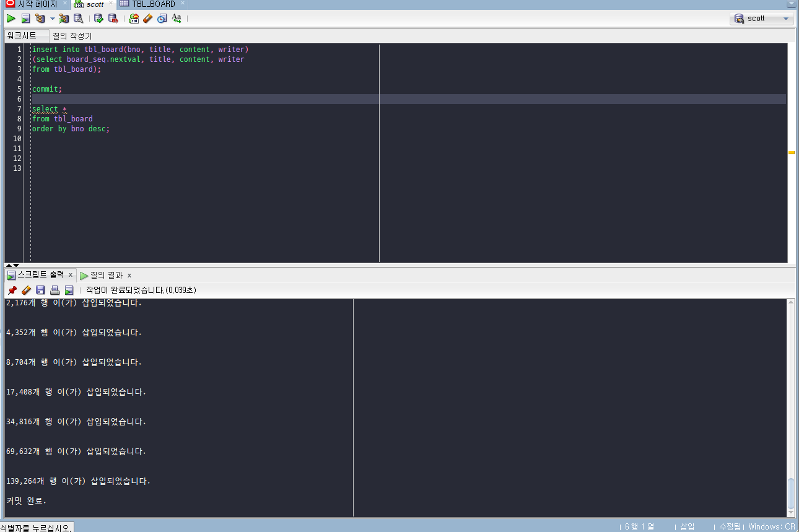Click the yellow marker in editor margin
Viewport: 799px width, 532px height.
792,152
